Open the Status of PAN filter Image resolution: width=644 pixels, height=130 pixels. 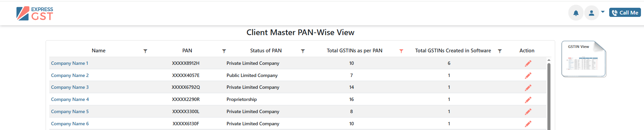pos(303,51)
